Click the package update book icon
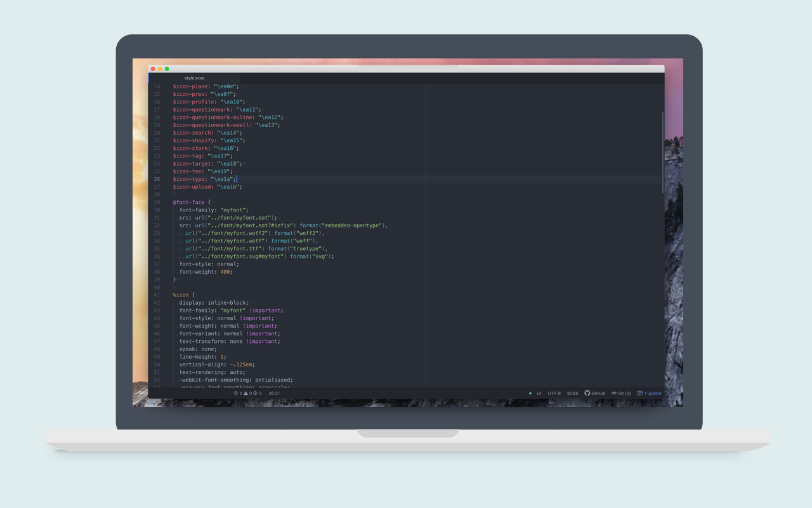The image size is (812, 508). 639,393
